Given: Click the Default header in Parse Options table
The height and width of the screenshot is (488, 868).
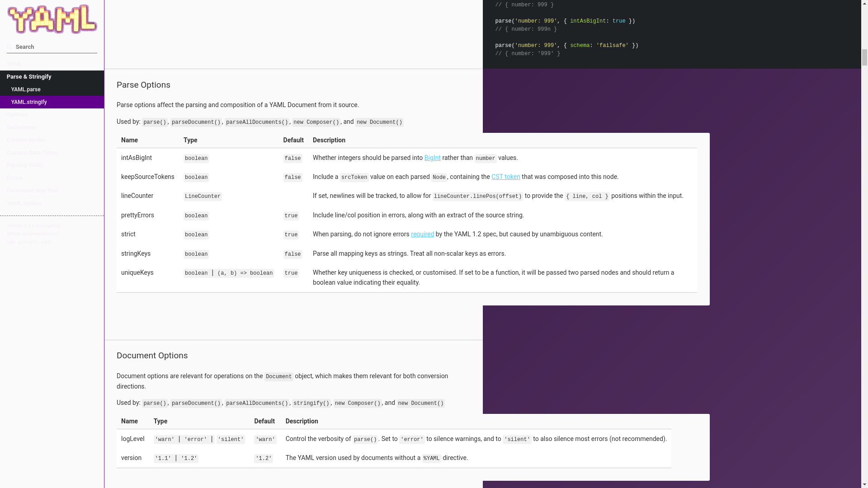Looking at the screenshot, I should [293, 140].
